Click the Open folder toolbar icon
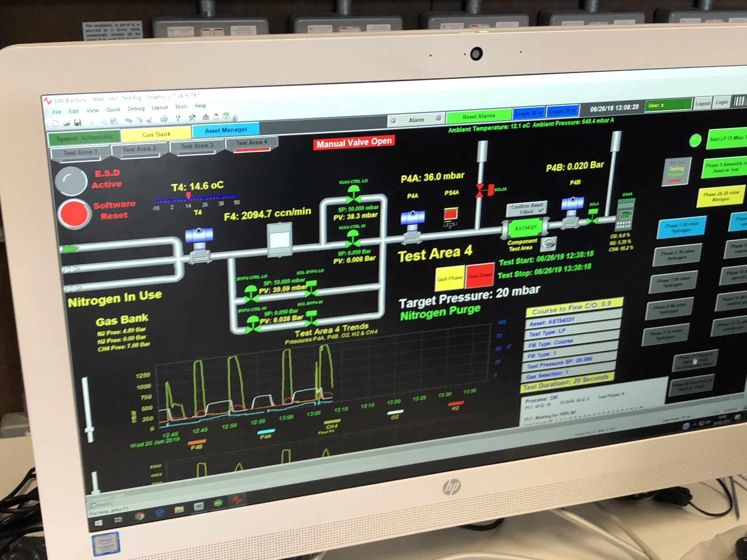The width and height of the screenshot is (747, 560). pyautogui.click(x=67, y=123)
